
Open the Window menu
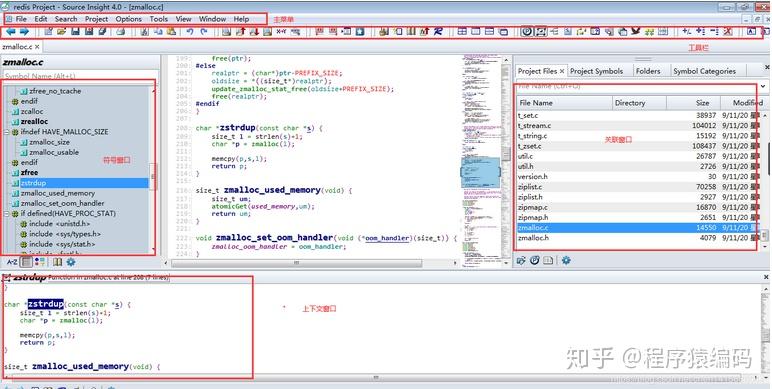pos(212,19)
